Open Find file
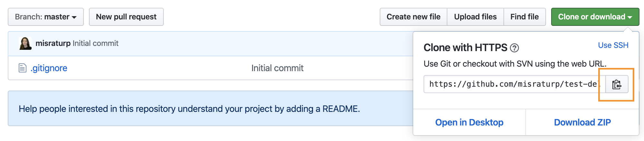The height and width of the screenshot is (141, 644). click(525, 17)
